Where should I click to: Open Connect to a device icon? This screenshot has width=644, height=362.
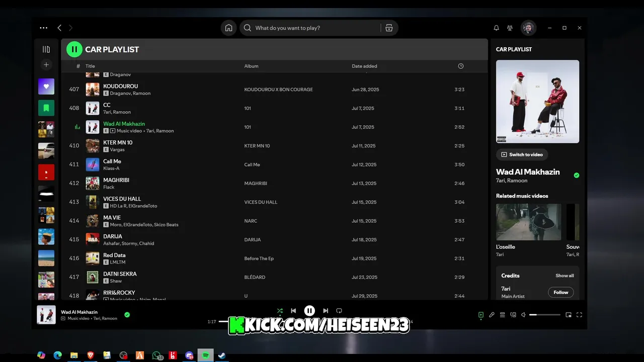pyautogui.click(x=513, y=315)
